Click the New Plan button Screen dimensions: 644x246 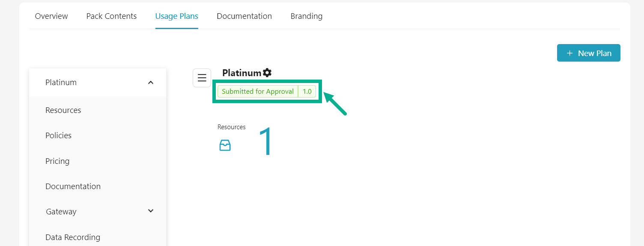point(588,53)
